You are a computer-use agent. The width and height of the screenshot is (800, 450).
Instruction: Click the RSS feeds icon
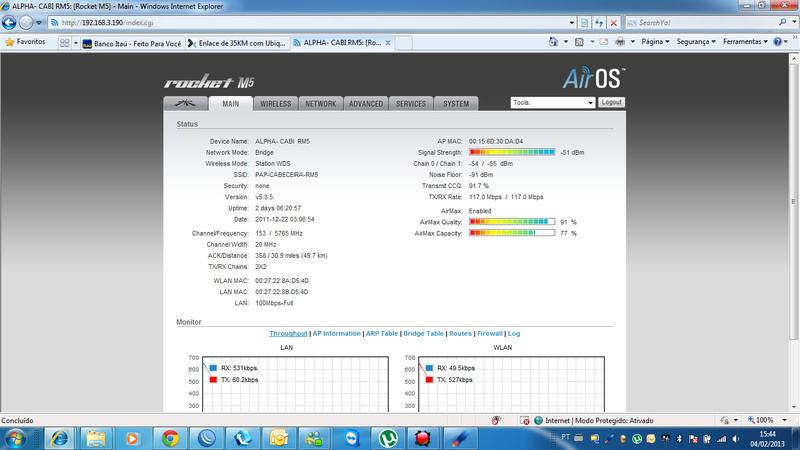pyautogui.click(x=579, y=42)
